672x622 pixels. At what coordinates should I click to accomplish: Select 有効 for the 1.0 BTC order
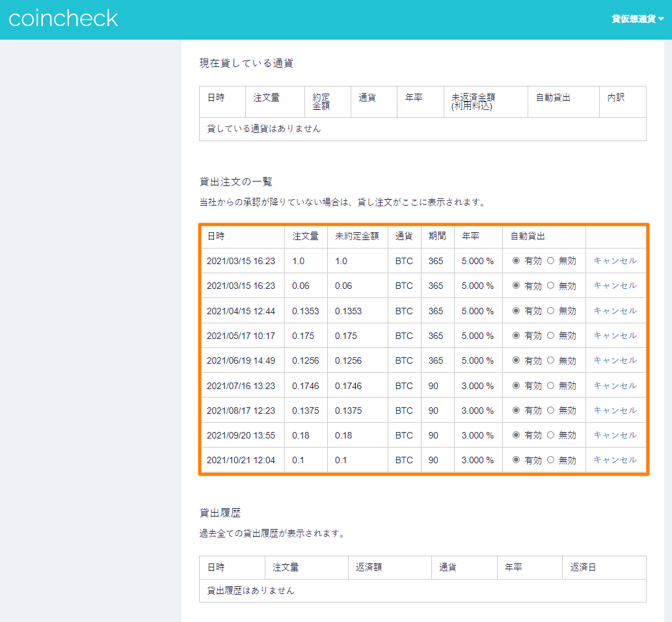tap(516, 261)
